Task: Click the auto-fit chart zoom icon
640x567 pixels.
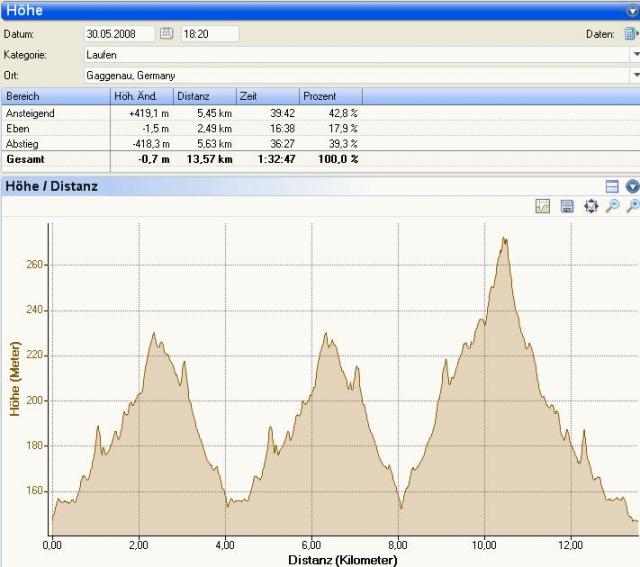Action: tap(590, 206)
